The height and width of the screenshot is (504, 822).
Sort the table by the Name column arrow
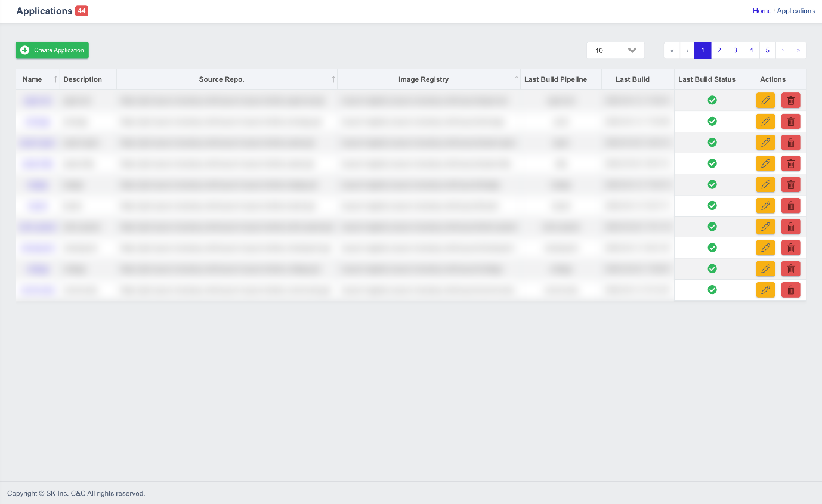56,79
